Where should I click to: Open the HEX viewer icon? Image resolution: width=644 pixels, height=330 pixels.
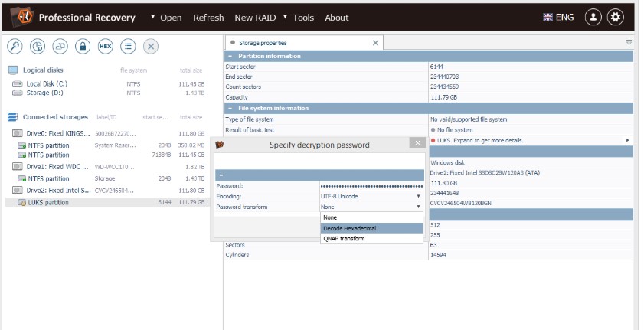click(105, 47)
